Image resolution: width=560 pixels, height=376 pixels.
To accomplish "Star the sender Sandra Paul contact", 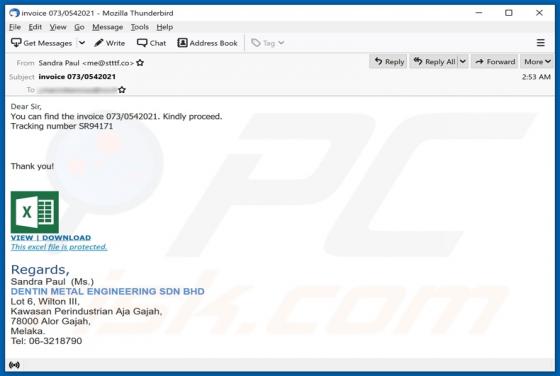I will pyautogui.click(x=140, y=63).
